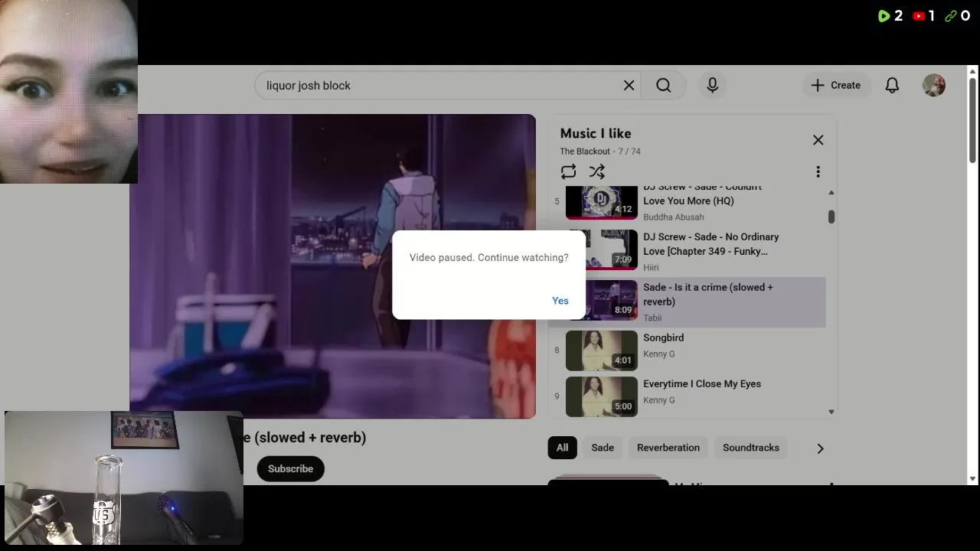This screenshot has width=980, height=551.
Task: Click the page scrollbar up arrow
Action: 973,71
